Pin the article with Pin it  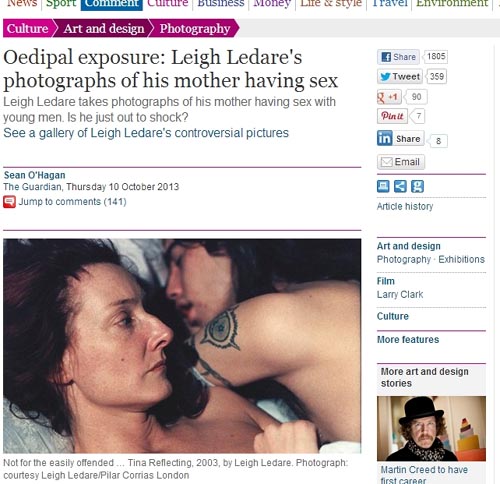point(392,116)
